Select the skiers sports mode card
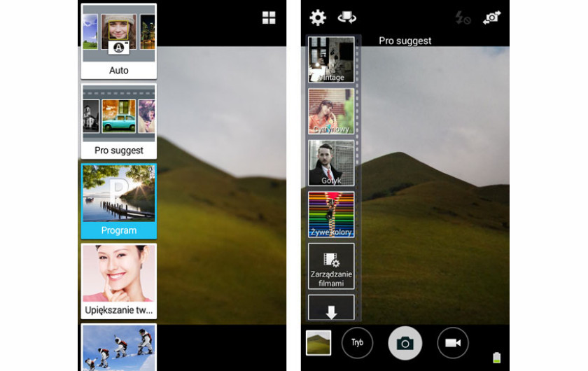588x371 pixels. pos(119,347)
